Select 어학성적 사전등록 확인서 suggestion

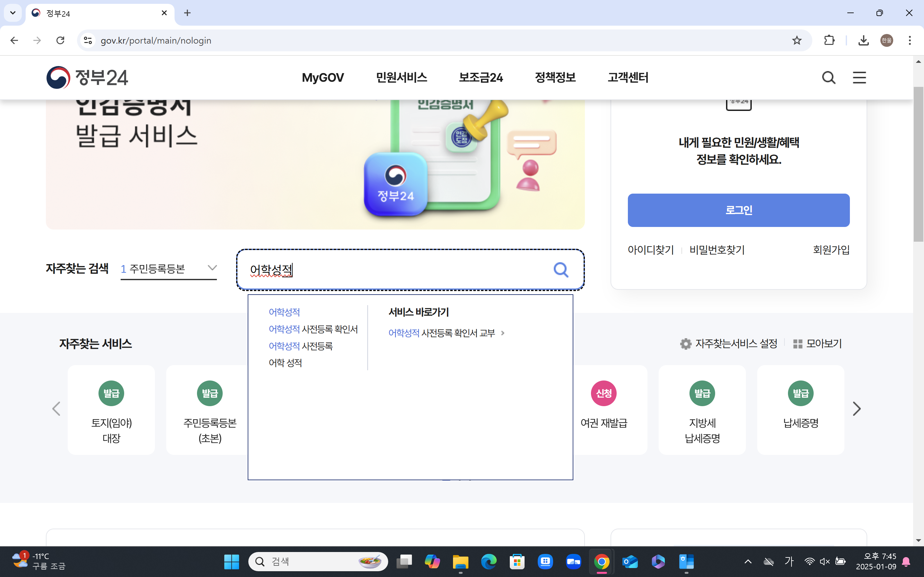coord(313,329)
